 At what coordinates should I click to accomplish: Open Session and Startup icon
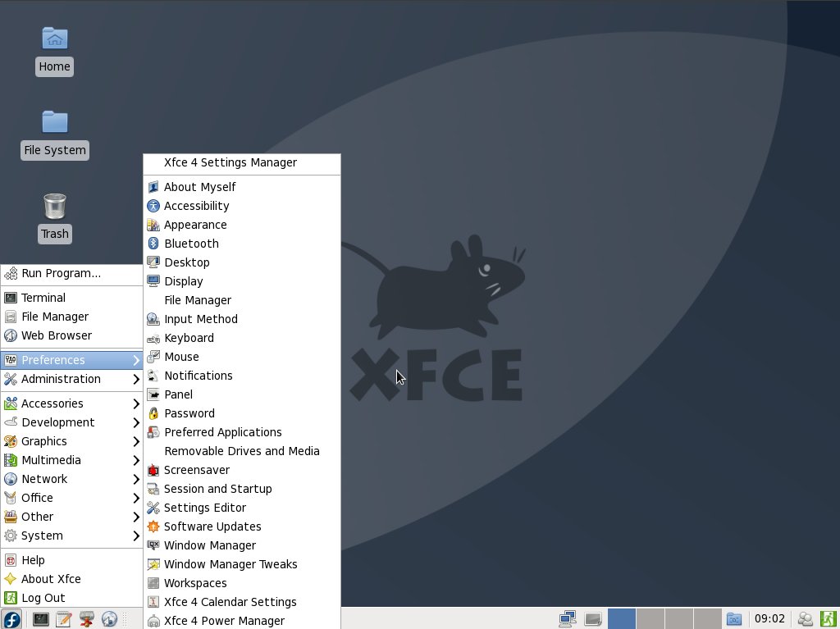click(153, 489)
